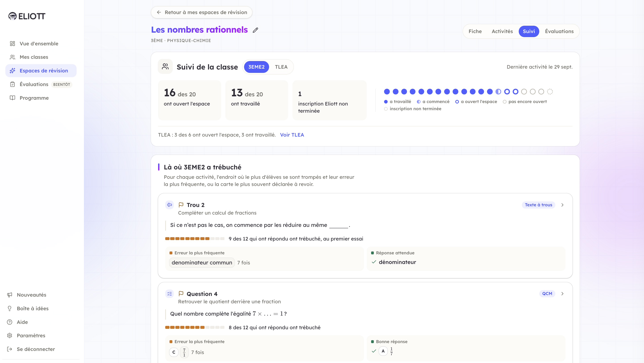Click the Évaluations clipboard icon
The width and height of the screenshot is (644, 363).
[x=13, y=84]
